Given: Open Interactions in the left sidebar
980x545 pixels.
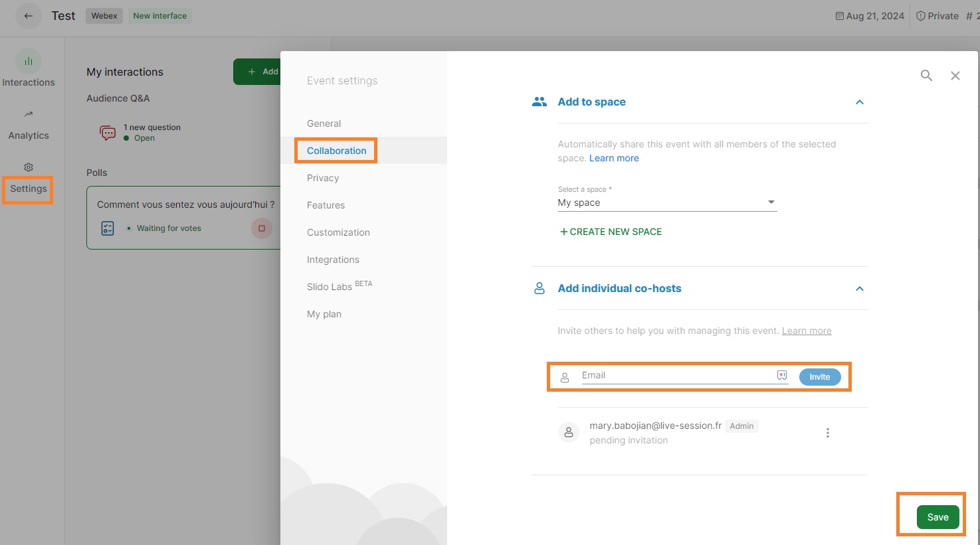Looking at the screenshot, I should click(x=29, y=69).
